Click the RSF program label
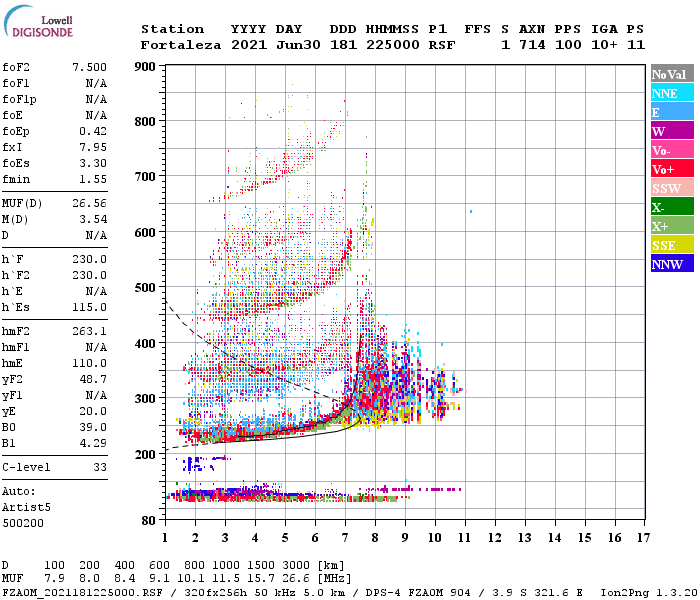700x600 pixels. click(442, 45)
